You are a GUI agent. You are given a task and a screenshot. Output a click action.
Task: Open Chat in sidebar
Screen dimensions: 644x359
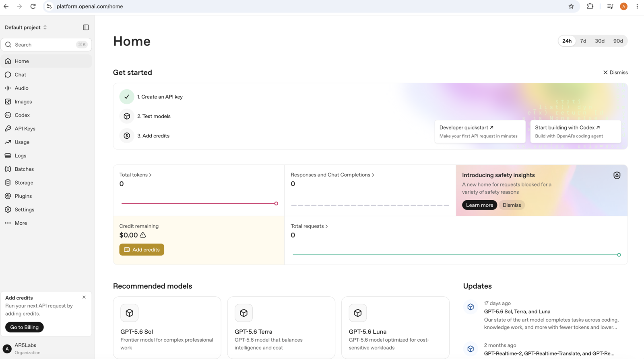pos(46,75)
